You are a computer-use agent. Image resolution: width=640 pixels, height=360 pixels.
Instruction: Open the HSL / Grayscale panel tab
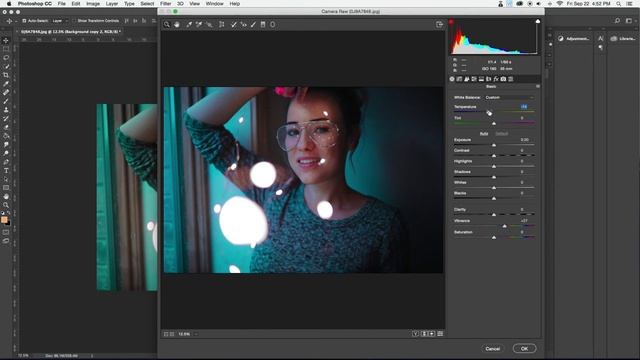pos(474,79)
